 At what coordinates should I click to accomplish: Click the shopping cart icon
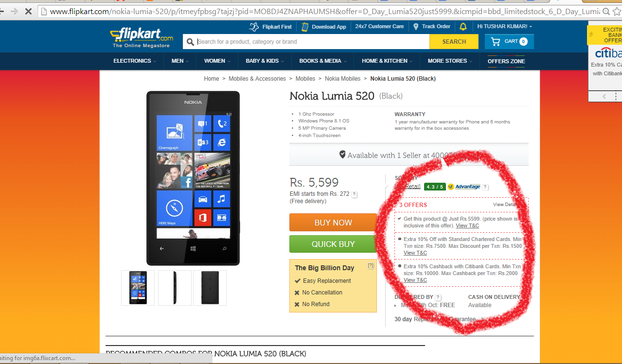(496, 42)
